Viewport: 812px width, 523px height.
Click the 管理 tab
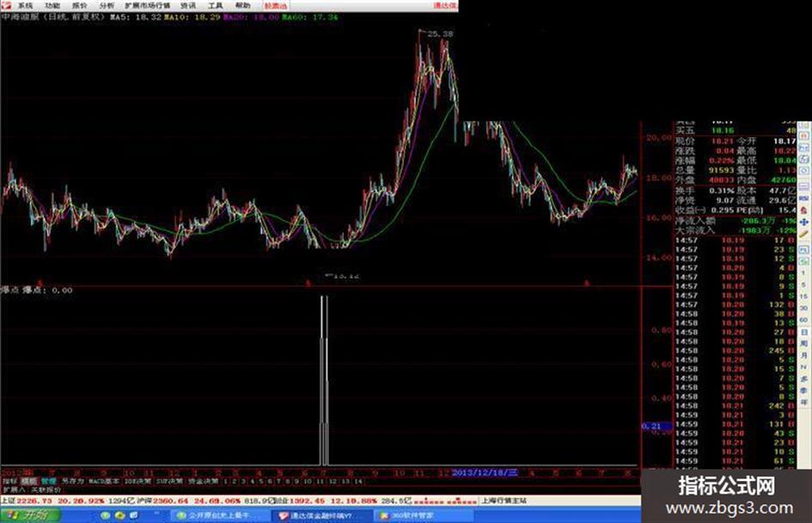coord(49,482)
